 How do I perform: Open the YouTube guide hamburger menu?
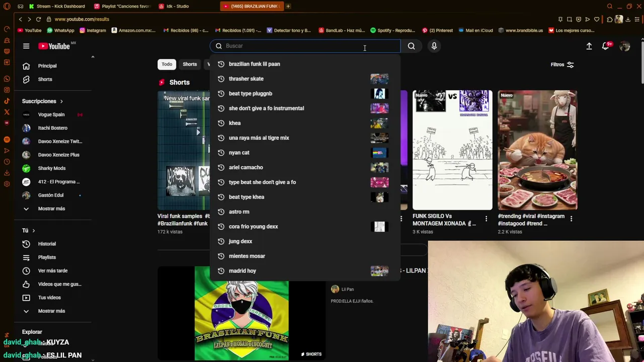click(x=26, y=46)
